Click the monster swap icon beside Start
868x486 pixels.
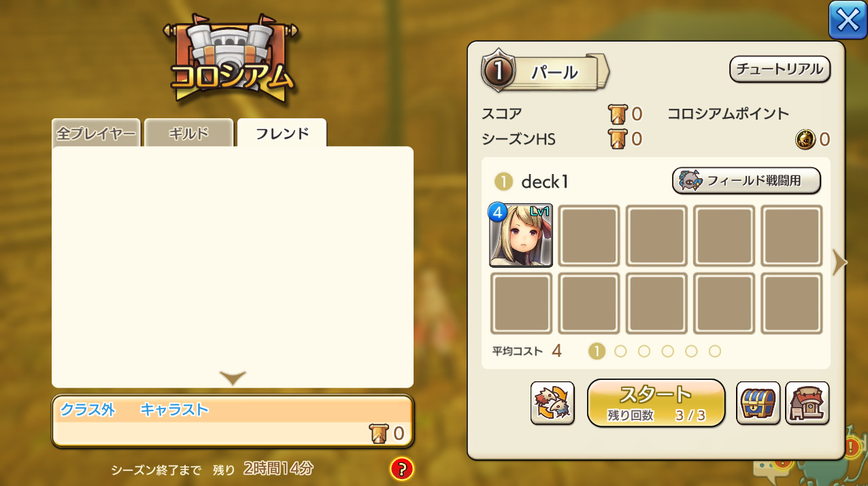(552, 403)
